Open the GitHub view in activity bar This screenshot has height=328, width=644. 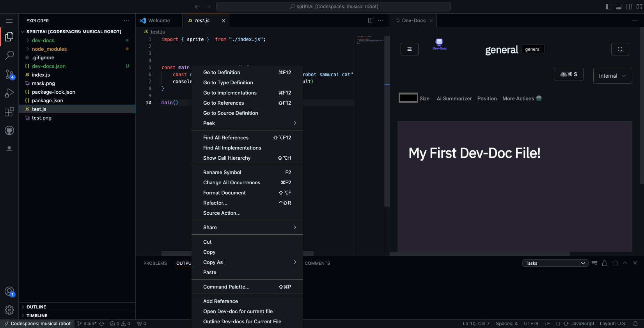click(9, 130)
